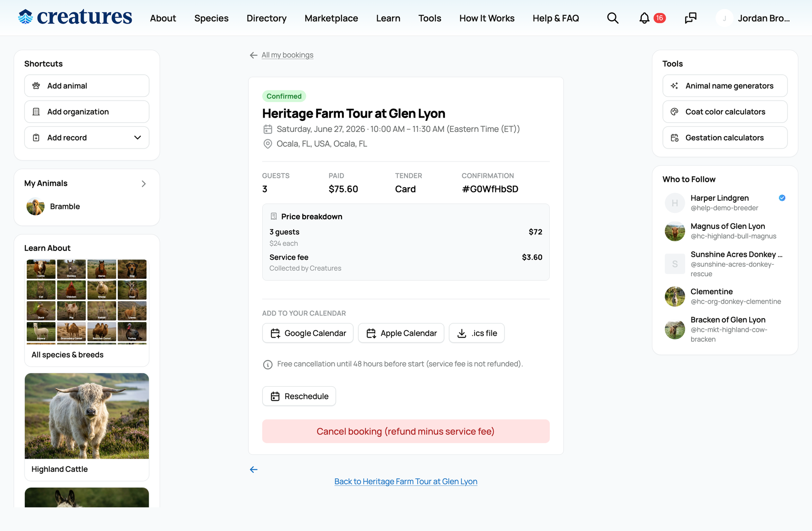Image resolution: width=812 pixels, height=531 pixels.
Task: Open the Jordan Bro... profile avatar
Action: (724, 18)
